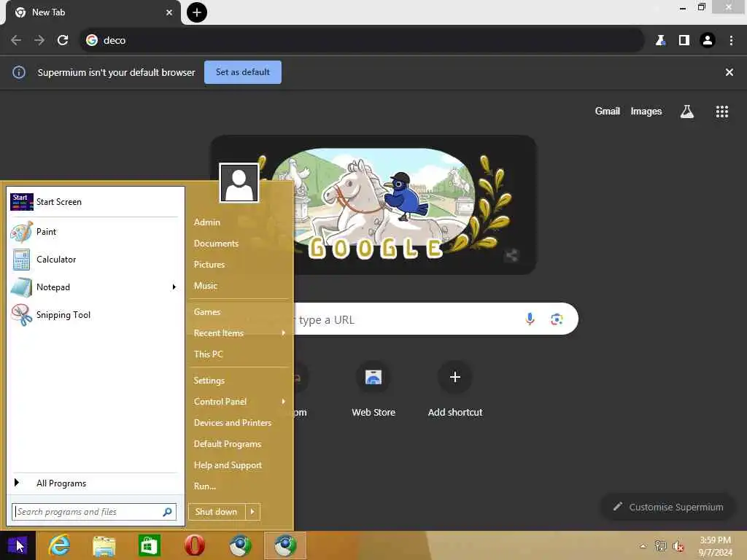Open Help and Support
The image size is (747, 560).
coord(228,465)
